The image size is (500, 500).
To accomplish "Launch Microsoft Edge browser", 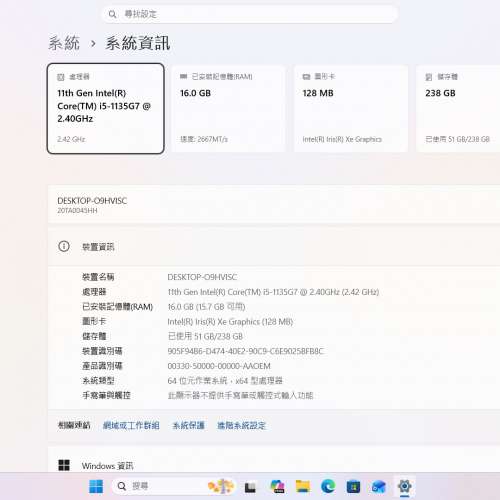I will point(328,487).
